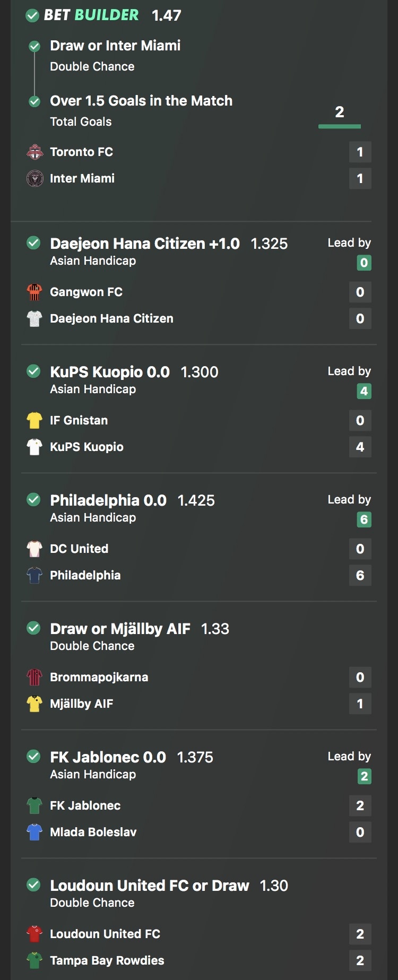Click the Lead by 6 green badge
398x980 pixels.
[x=364, y=519]
